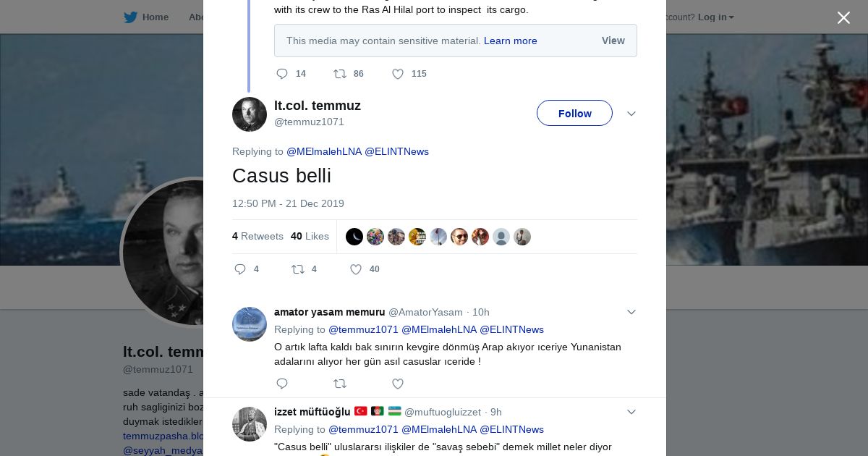Open lt.col. temmuz profile avatar in tweet
Image resolution: width=868 pixels, height=456 pixels.
point(250,114)
